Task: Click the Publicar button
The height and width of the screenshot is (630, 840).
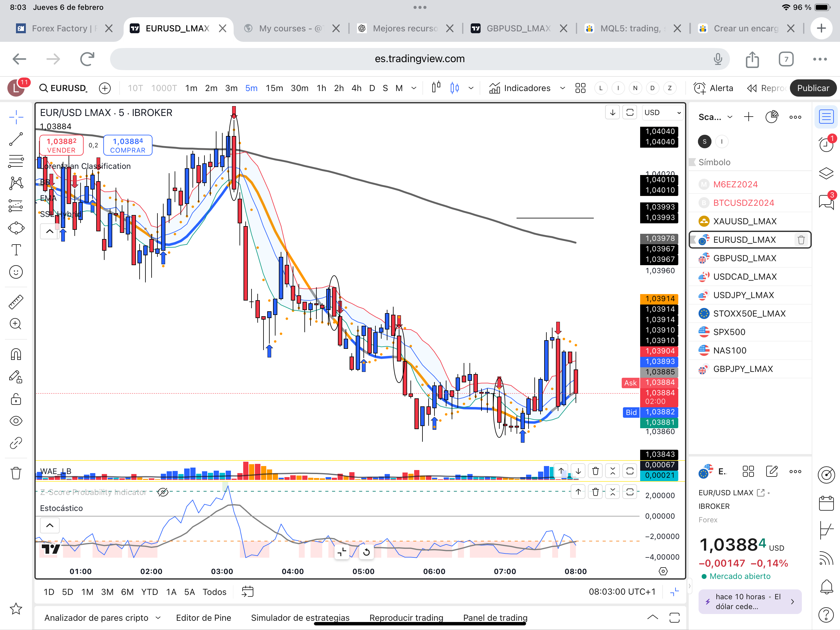Action: pyautogui.click(x=813, y=88)
